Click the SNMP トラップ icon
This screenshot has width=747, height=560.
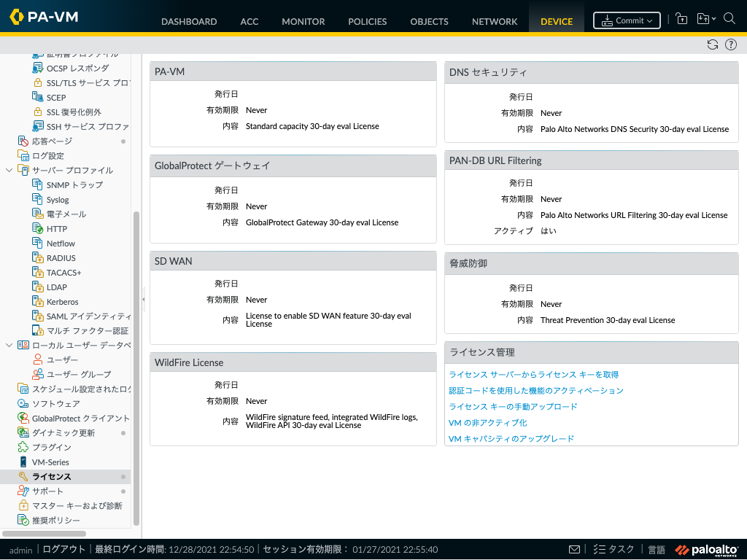click(38, 184)
